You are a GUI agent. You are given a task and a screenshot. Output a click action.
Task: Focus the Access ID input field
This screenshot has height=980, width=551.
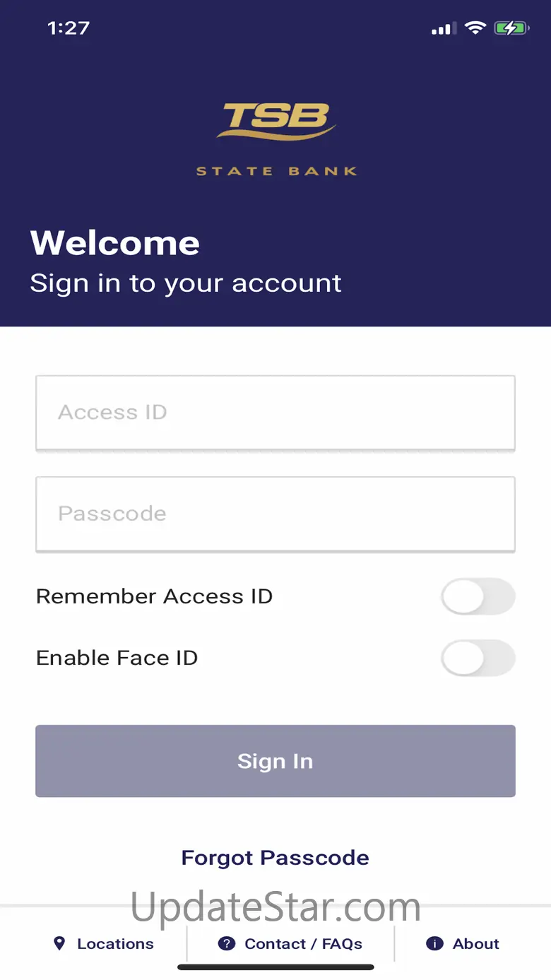(275, 413)
